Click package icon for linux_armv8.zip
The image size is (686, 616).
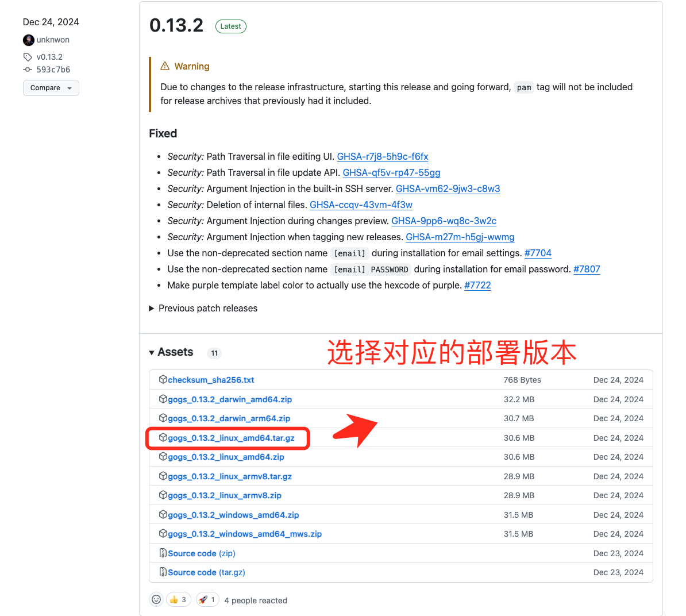pyautogui.click(x=163, y=495)
